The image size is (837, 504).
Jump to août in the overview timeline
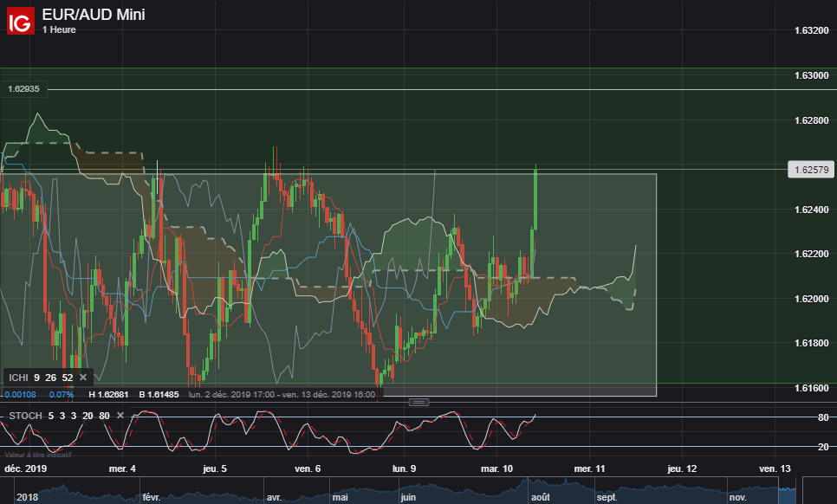[x=540, y=498]
